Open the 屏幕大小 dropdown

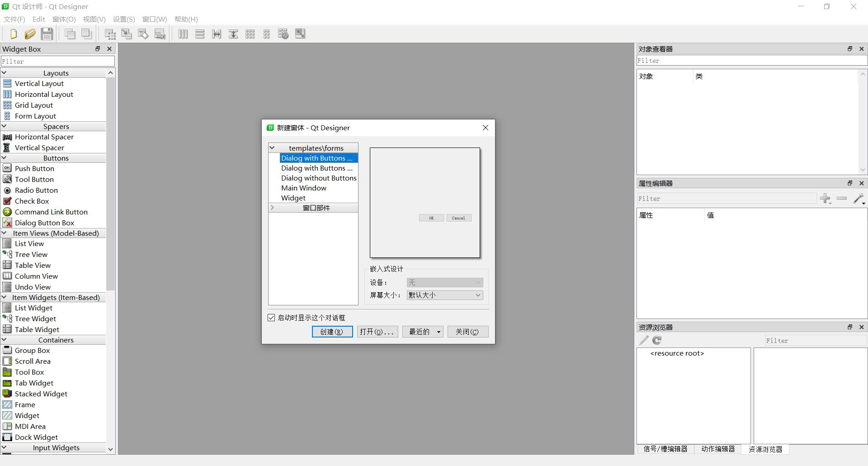click(x=445, y=295)
